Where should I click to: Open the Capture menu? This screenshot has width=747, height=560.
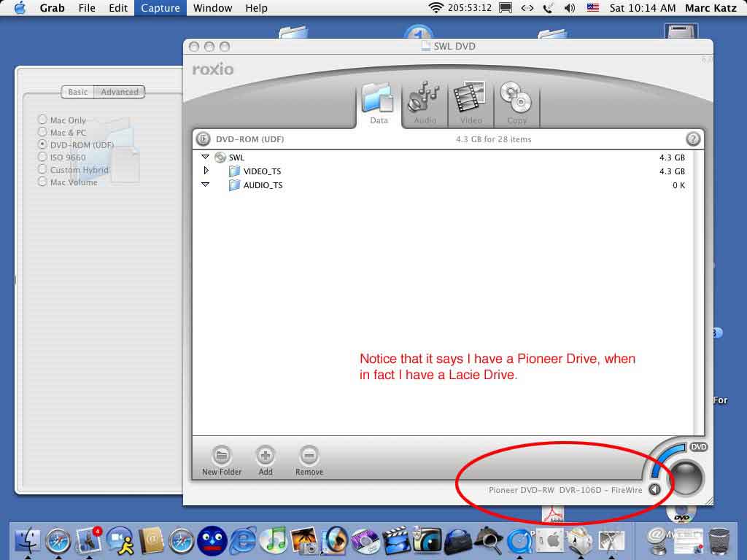pos(160,7)
